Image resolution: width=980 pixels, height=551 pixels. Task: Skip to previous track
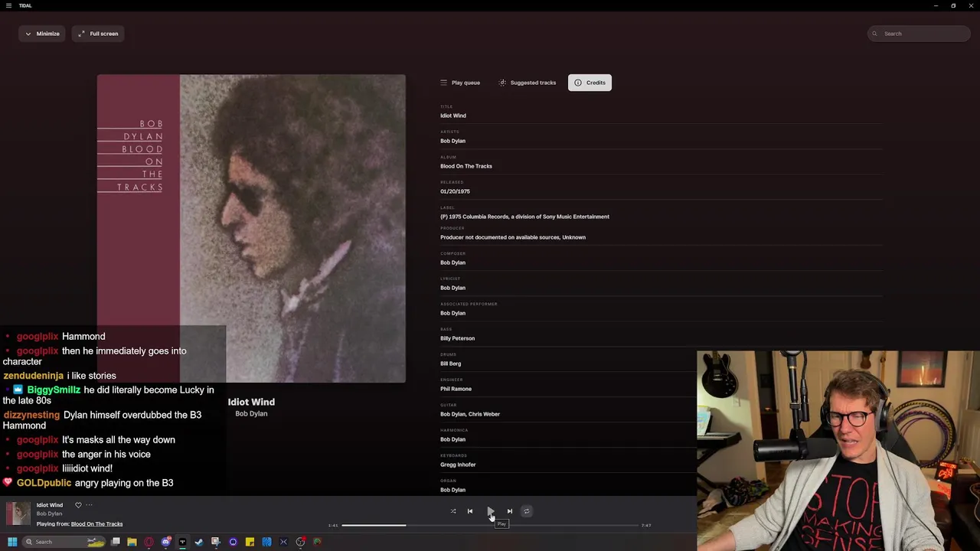(x=470, y=511)
